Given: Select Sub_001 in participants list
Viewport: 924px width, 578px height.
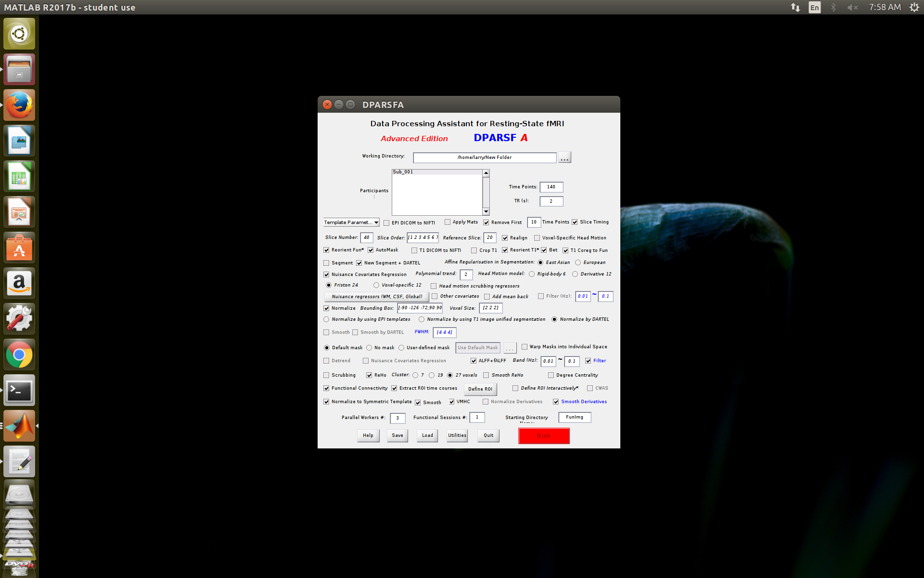Looking at the screenshot, I should pos(437,172).
